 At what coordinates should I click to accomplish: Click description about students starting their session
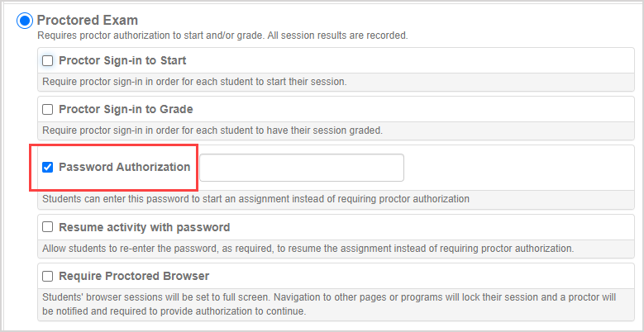click(x=193, y=81)
